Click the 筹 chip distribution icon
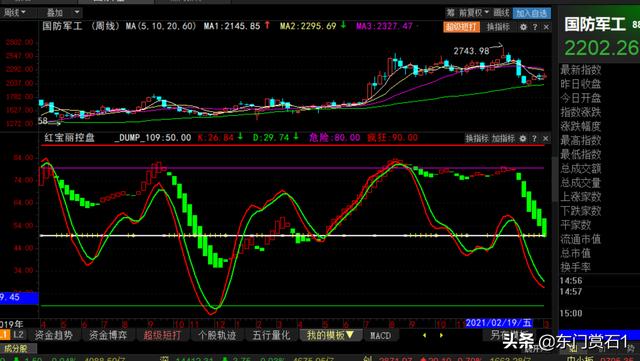 tap(451, 13)
